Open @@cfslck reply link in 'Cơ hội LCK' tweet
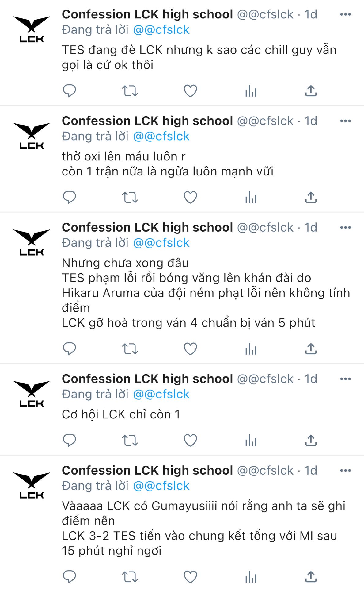The height and width of the screenshot is (589, 364). point(161,394)
